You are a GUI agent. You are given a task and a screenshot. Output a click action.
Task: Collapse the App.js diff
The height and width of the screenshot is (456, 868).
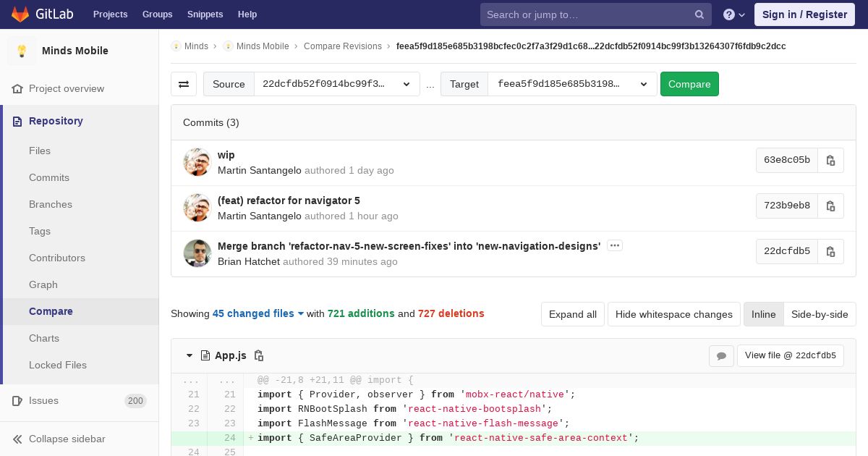[190, 355]
